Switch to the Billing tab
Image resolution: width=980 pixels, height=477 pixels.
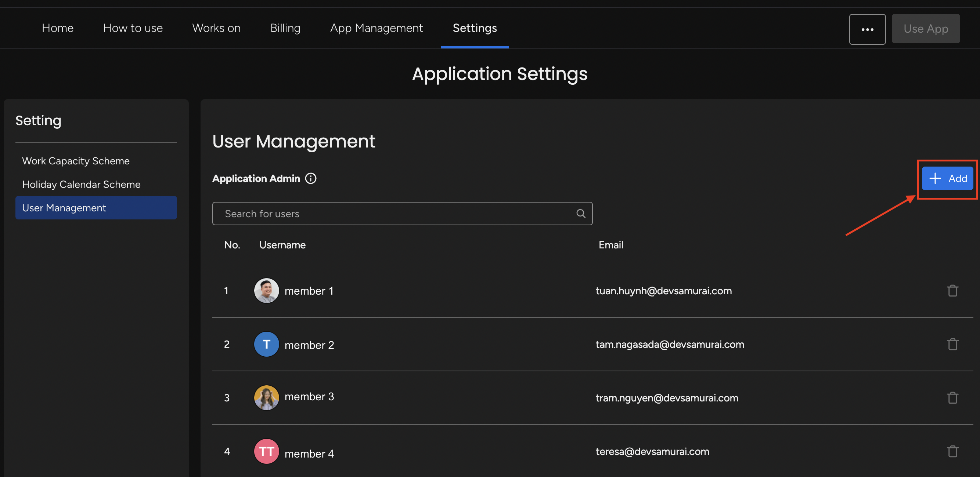[x=285, y=28]
